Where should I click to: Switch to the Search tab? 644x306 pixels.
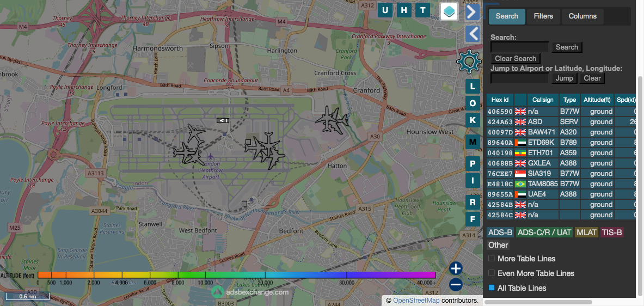point(507,16)
